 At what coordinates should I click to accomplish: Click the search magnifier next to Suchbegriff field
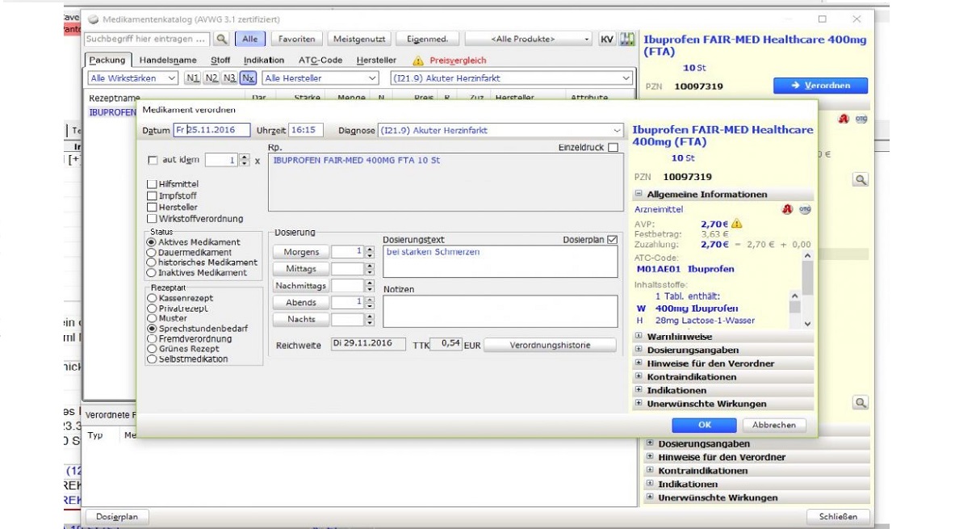click(221, 39)
